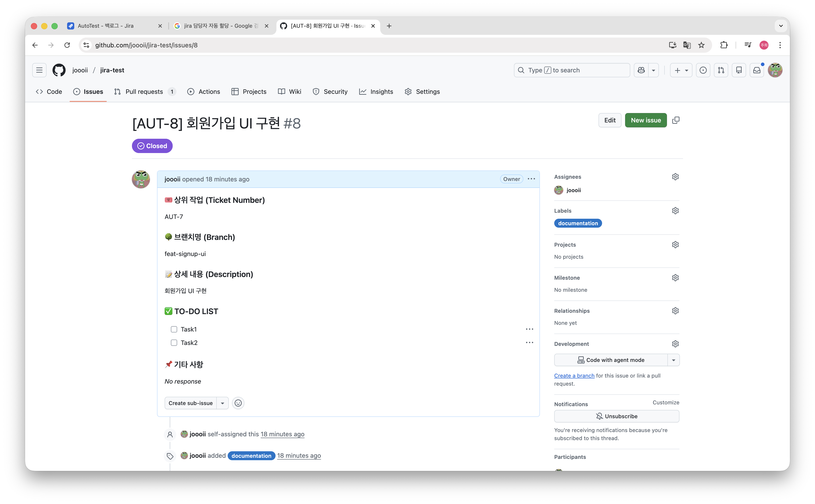This screenshot has height=504, width=815.
Task: Unsubscribe from issue notifications
Action: point(616,416)
